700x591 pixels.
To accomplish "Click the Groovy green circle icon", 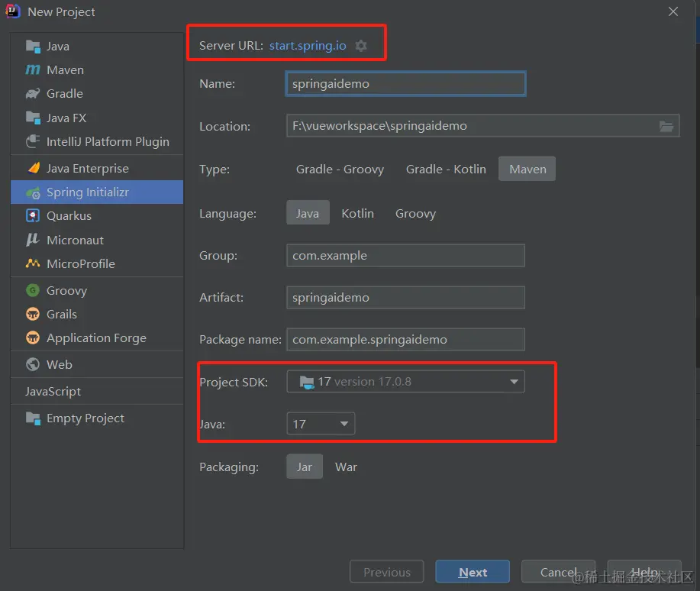I will pos(33,290).
